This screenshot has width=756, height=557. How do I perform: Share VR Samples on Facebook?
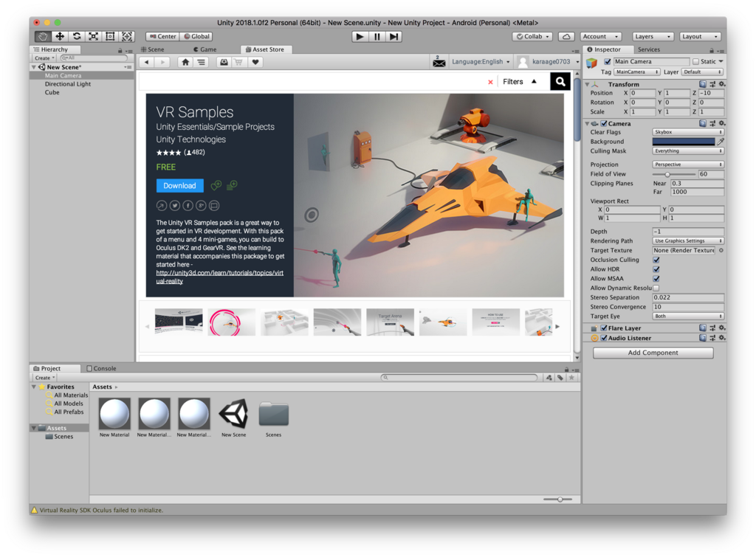188,206
